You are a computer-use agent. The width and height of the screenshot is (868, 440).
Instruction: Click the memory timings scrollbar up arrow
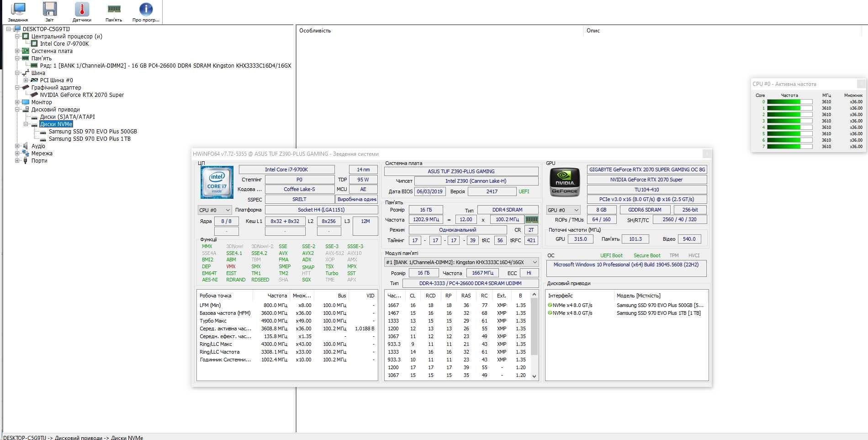click(x=535, y=295)
